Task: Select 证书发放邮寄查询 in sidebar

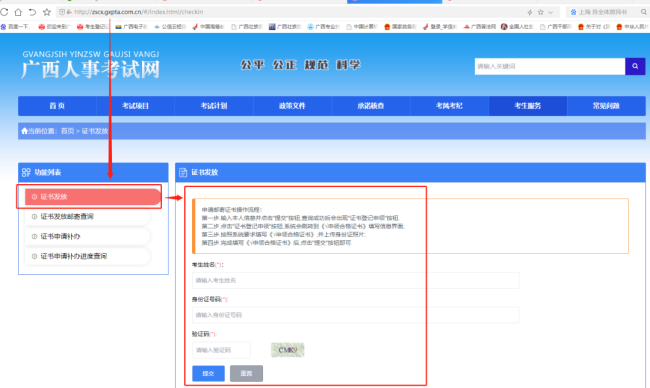Action: [x=87, y=216]
